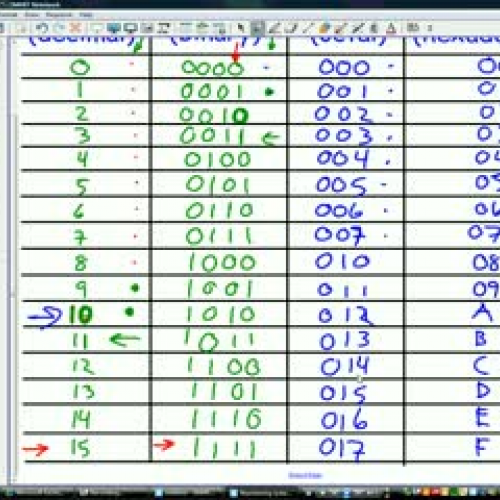Select hexadecimal letter F

click(482, 447)
